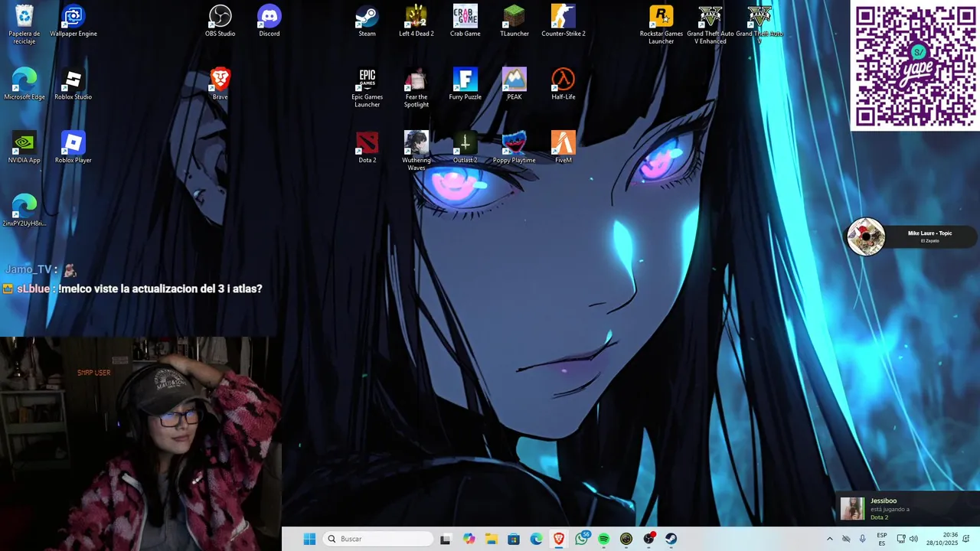
Task: Open the PEAK game shortcut
Action: coord(514,84)
